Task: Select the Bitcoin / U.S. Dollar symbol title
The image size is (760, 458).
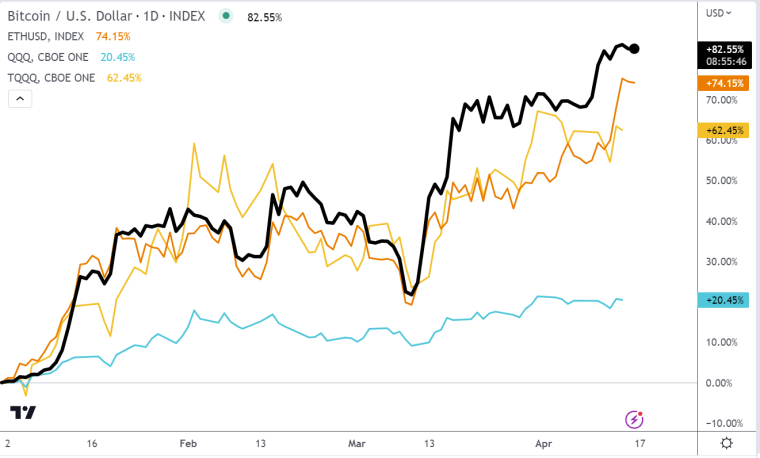Action: pos(108,16)
